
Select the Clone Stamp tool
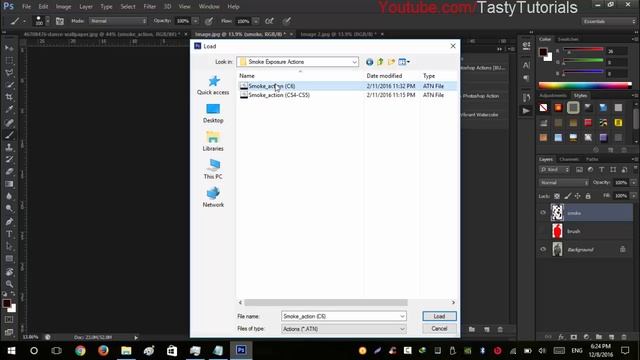click(x=9, y=147)
